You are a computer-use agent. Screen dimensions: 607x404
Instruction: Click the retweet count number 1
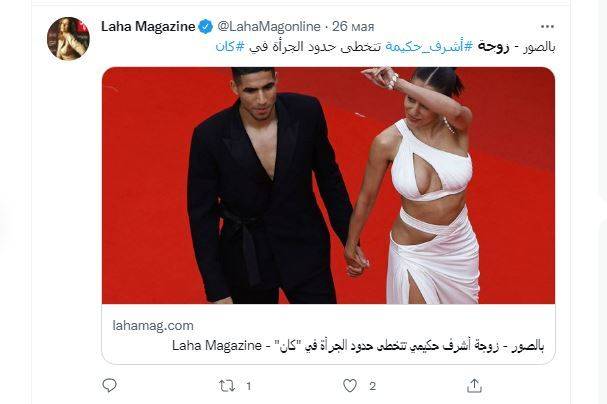pyautogui.click(x=249, y=386)
